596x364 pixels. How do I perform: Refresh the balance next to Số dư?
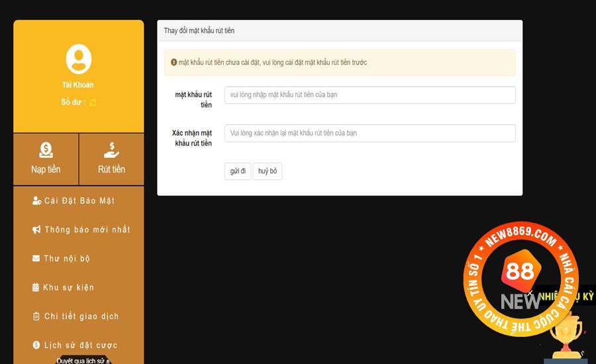(93, 103)
